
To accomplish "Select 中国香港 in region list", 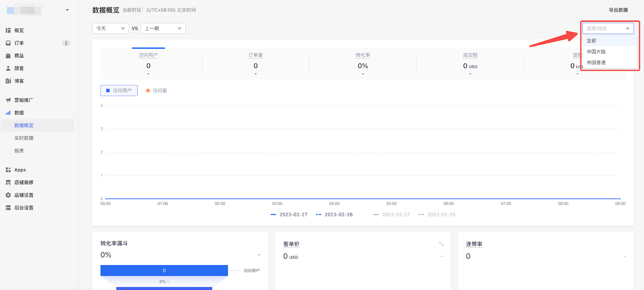I will (610, 62).
